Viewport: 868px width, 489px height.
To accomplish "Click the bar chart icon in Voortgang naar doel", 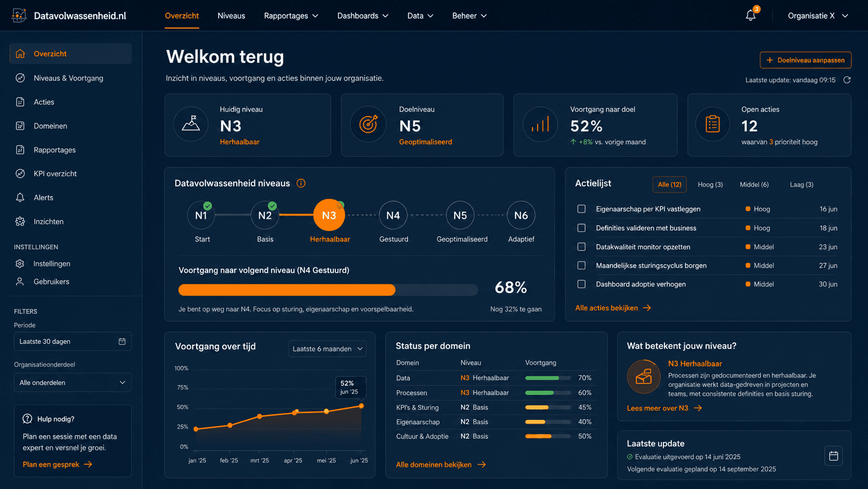I will click(540, 124).
